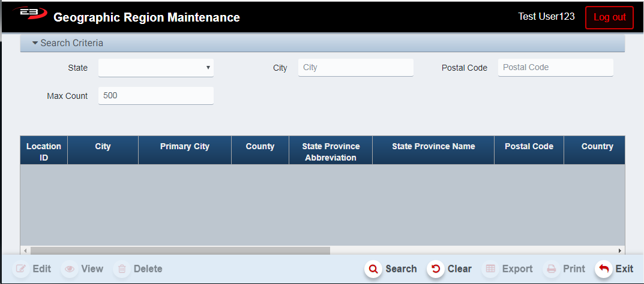Click the Clear reset icon

(436, 269)
